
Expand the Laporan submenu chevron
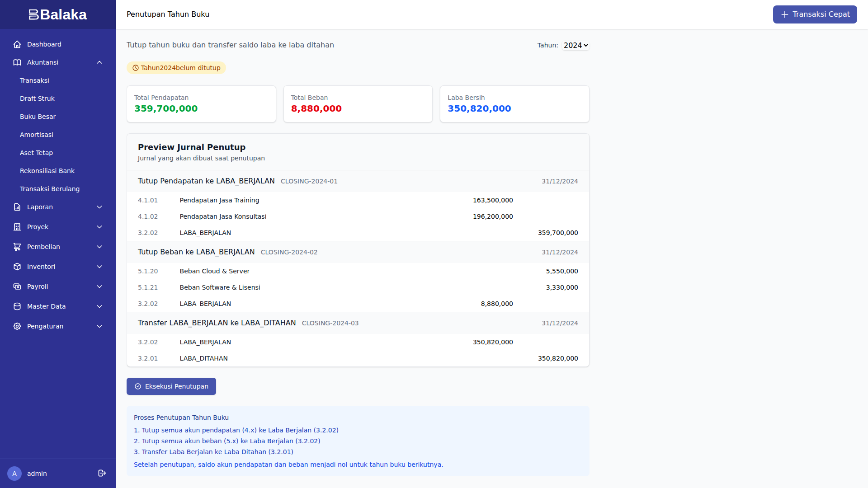[x=99, y=207]
